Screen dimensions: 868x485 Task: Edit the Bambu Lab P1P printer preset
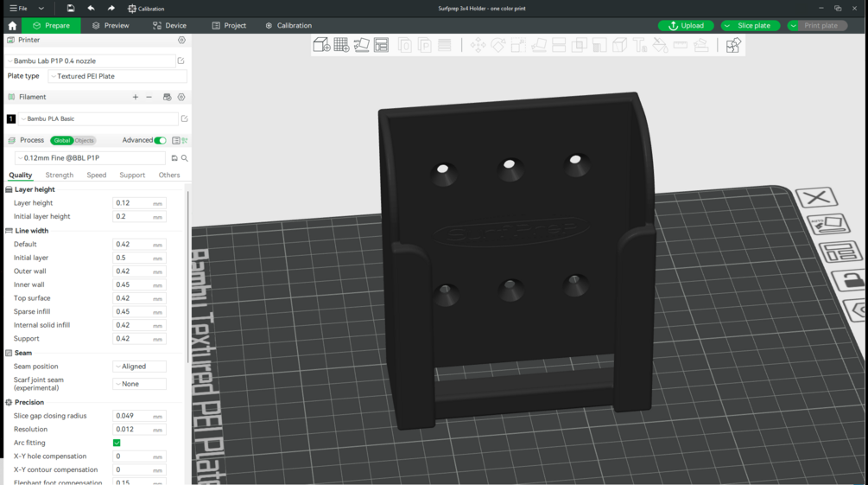tap(181, 61)
